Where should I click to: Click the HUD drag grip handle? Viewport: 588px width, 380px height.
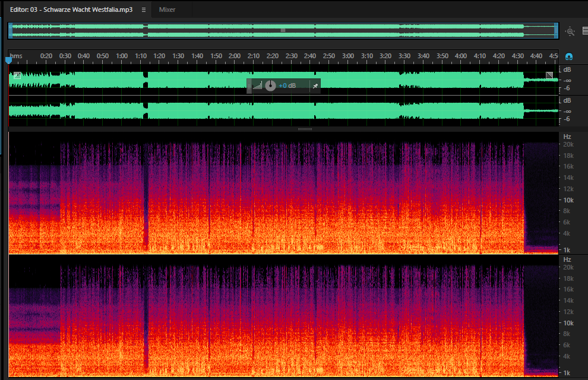(x=249, y=86)
